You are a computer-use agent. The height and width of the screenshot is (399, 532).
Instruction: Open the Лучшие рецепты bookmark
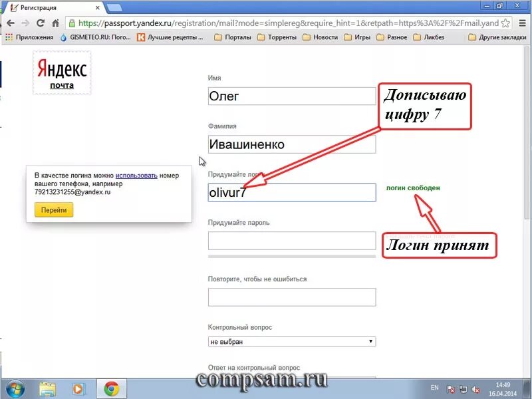click(170, 37)
